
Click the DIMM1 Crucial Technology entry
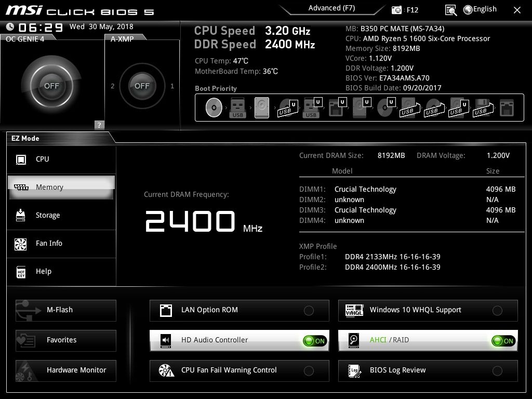tap(365, 189)
